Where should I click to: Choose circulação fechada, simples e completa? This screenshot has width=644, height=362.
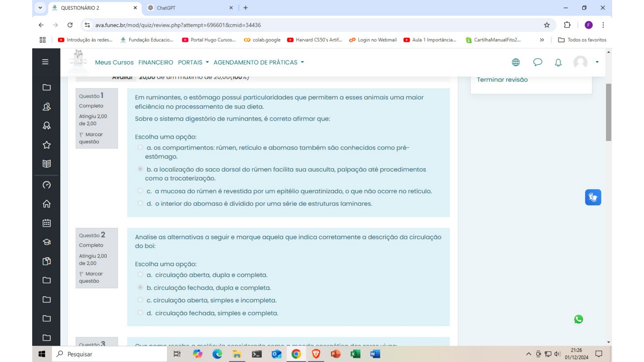pyautogui.click(x=140, y=313)
